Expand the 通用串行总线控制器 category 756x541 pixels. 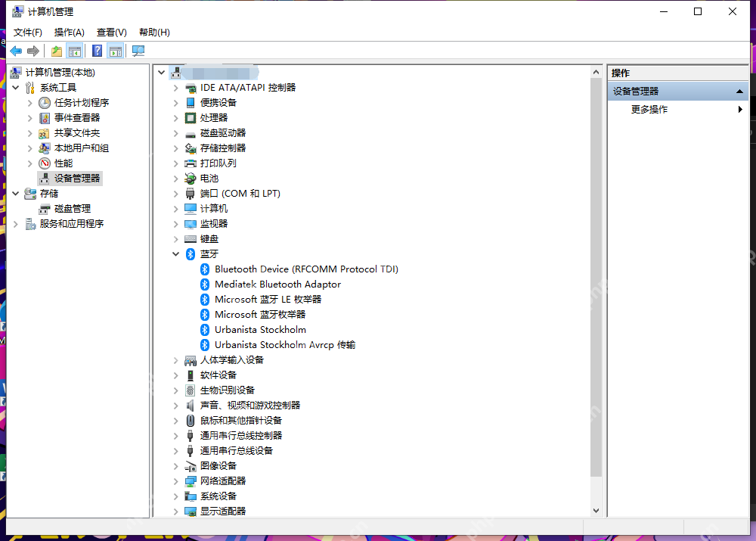[x=175, y=436]
